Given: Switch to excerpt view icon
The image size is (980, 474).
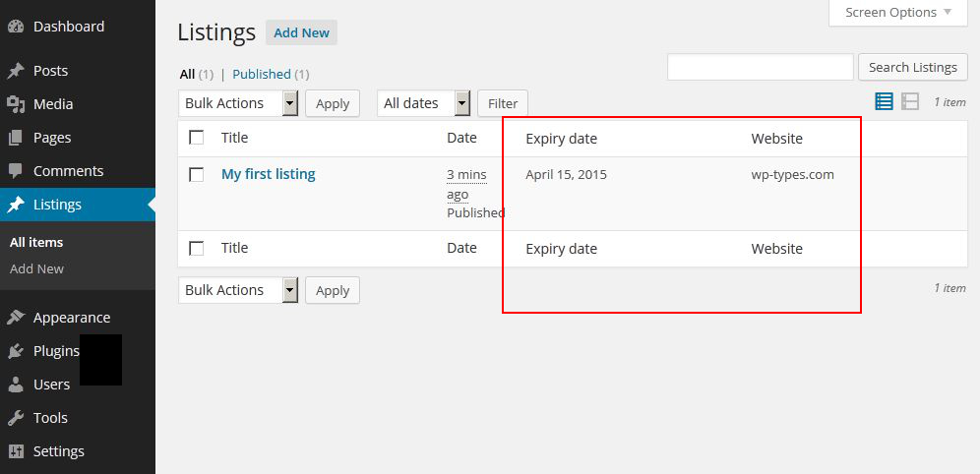Looking at the screenshot, I should (x=910, y=101).
